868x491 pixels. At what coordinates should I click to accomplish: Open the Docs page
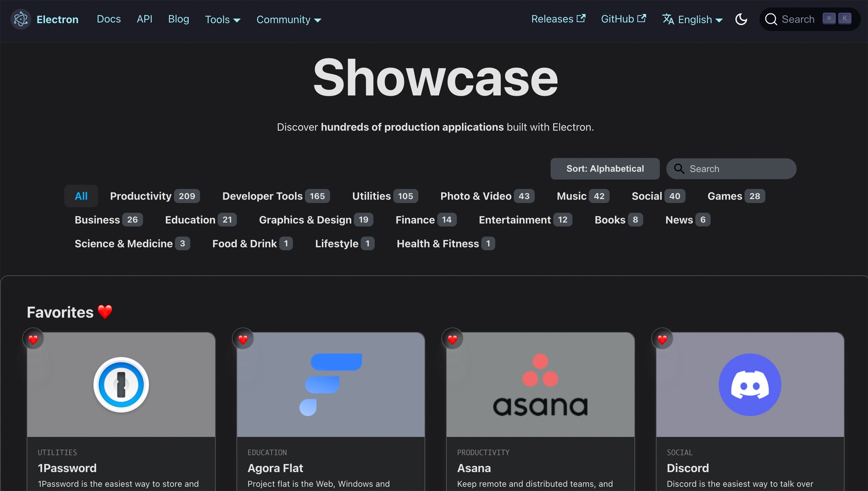click(x=108, y=19)
